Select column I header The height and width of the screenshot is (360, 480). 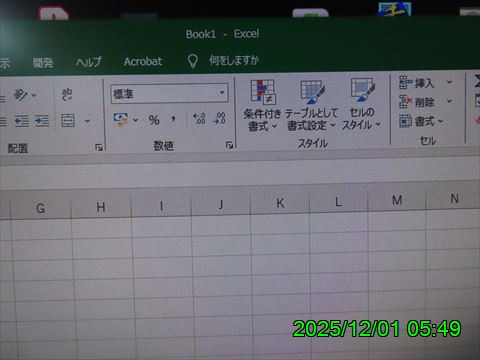161,206
